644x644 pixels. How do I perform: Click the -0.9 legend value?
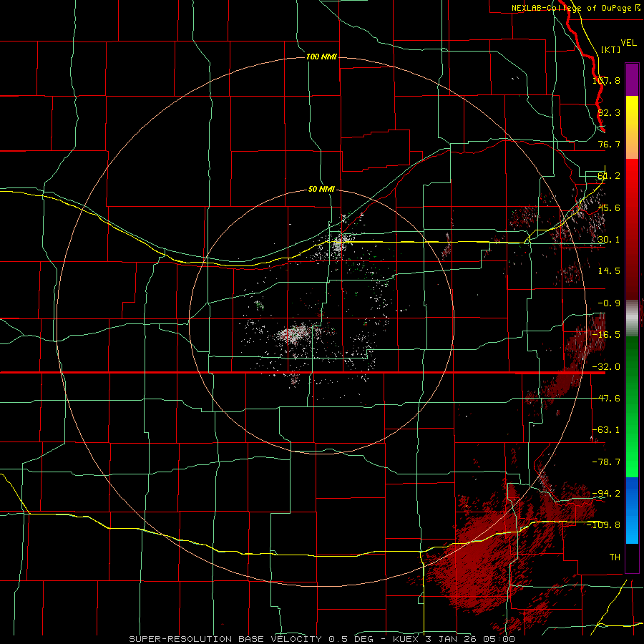[609, 303]
